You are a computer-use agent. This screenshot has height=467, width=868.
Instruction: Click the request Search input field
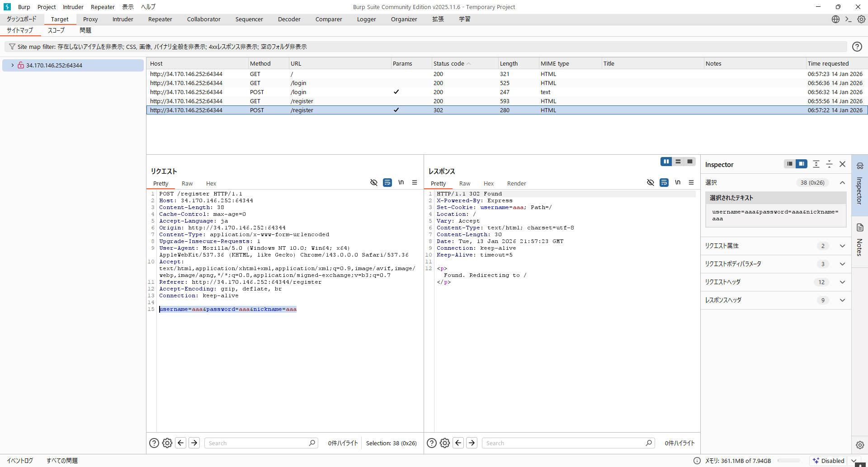click(x=258, y=443)
